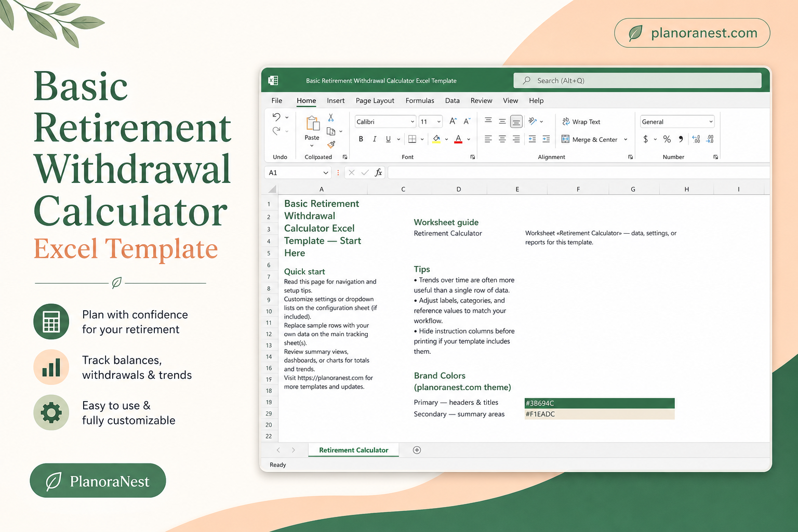Click the planoranest.com badge
798x532 pixels.
[692, 33]
